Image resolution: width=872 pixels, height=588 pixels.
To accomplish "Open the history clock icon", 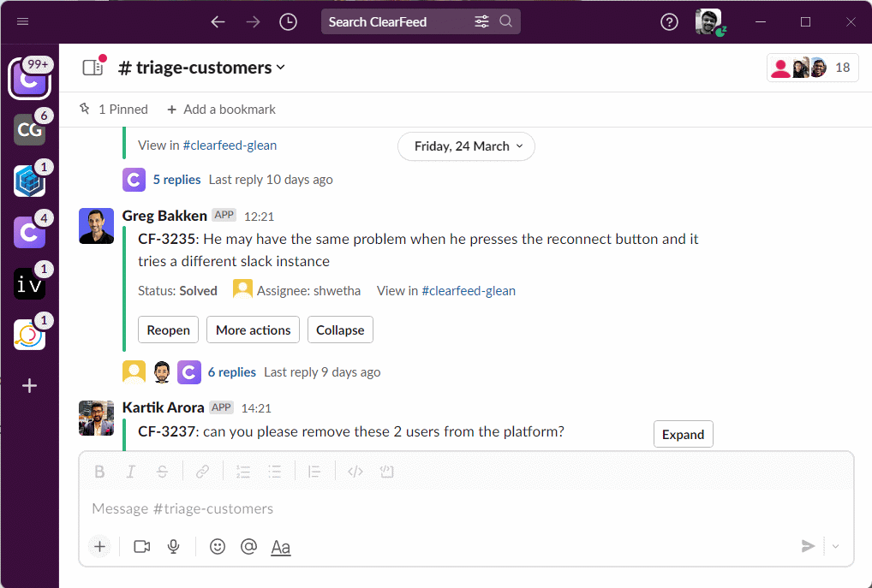I will (x=289, y=22).
